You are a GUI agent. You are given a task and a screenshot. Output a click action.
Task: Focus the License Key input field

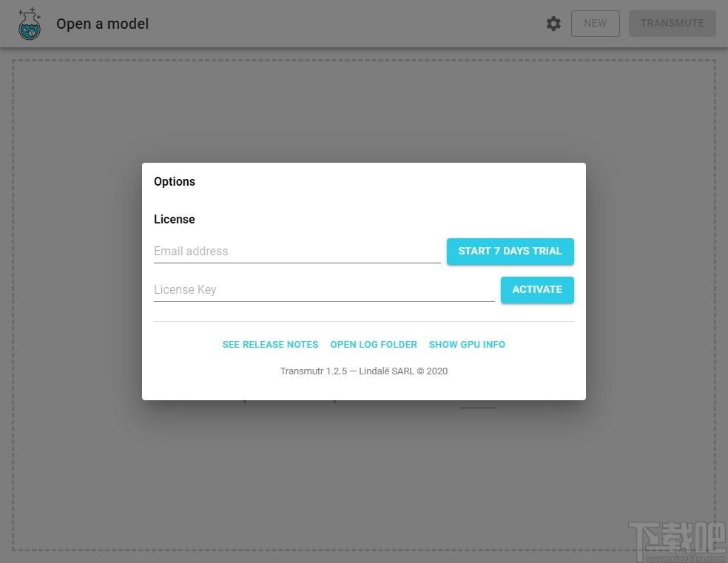tap(324, 289)
